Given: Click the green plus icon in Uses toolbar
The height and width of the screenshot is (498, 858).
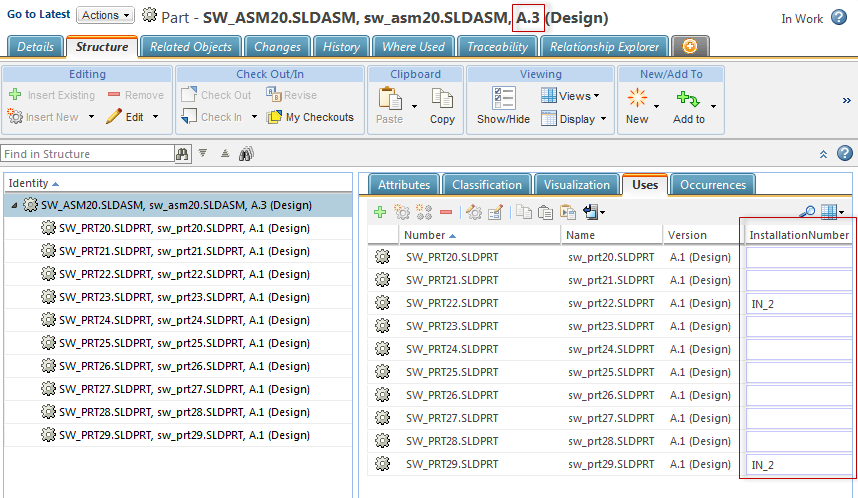Looking at the screenshot, I should click(380, 212).
